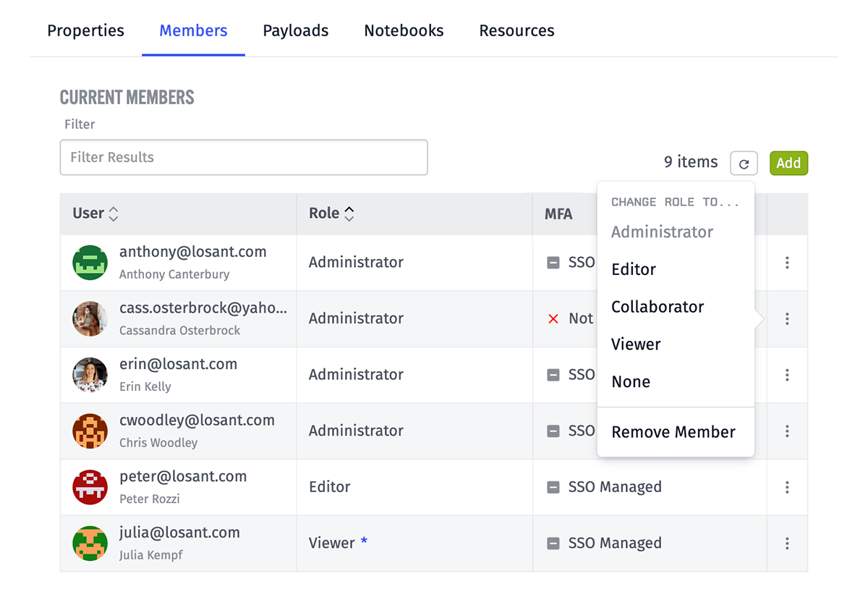Change role to Editor
The image size is (868, 592).
634,269
